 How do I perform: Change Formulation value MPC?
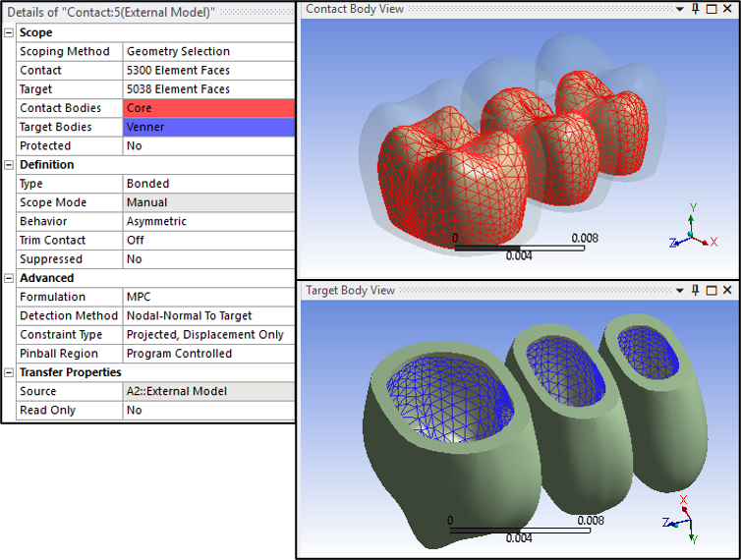208,297
